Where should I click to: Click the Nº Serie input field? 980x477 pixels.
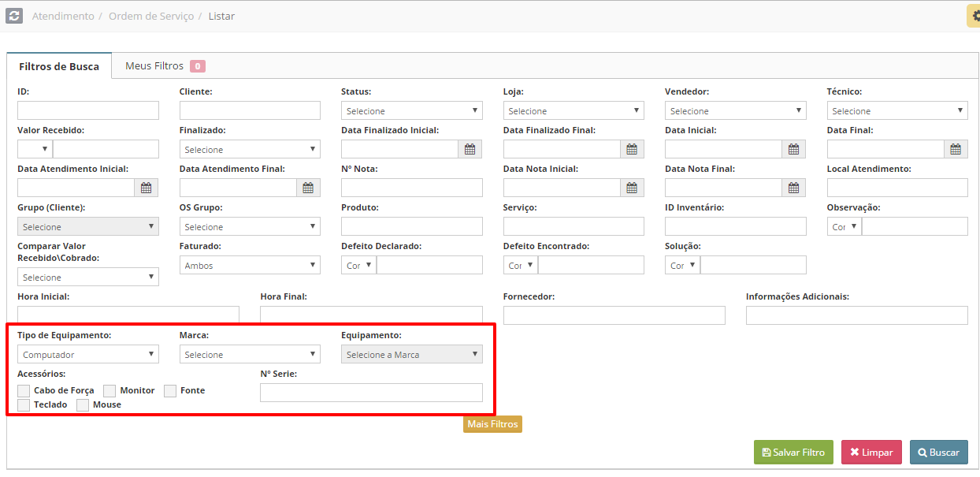pos(371,393)
